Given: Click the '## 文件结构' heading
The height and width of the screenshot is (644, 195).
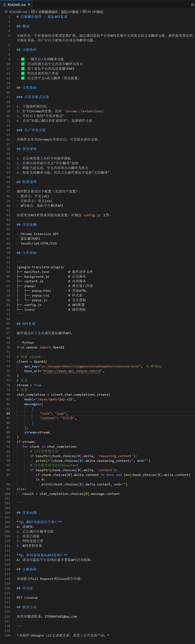Looking at the screenshot, I should [x=26, y=253].
